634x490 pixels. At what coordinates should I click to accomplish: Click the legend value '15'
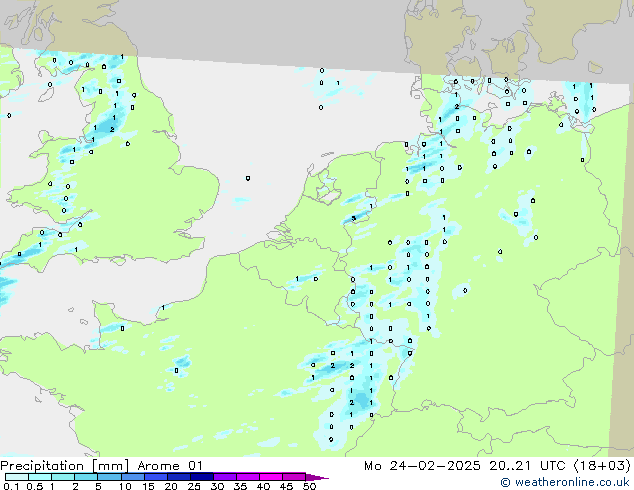[x=148, y=486]
